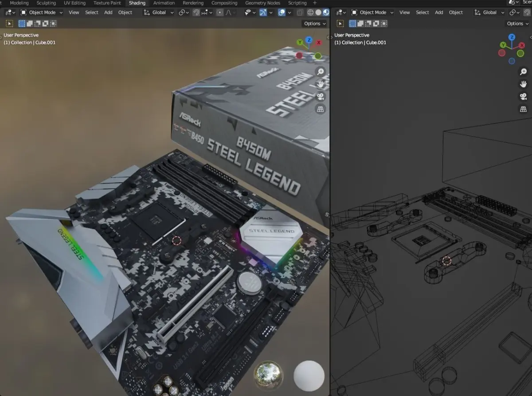532x396 pixels.
Task: Select Tweak tool in right viewport
Action: [340, 24]
